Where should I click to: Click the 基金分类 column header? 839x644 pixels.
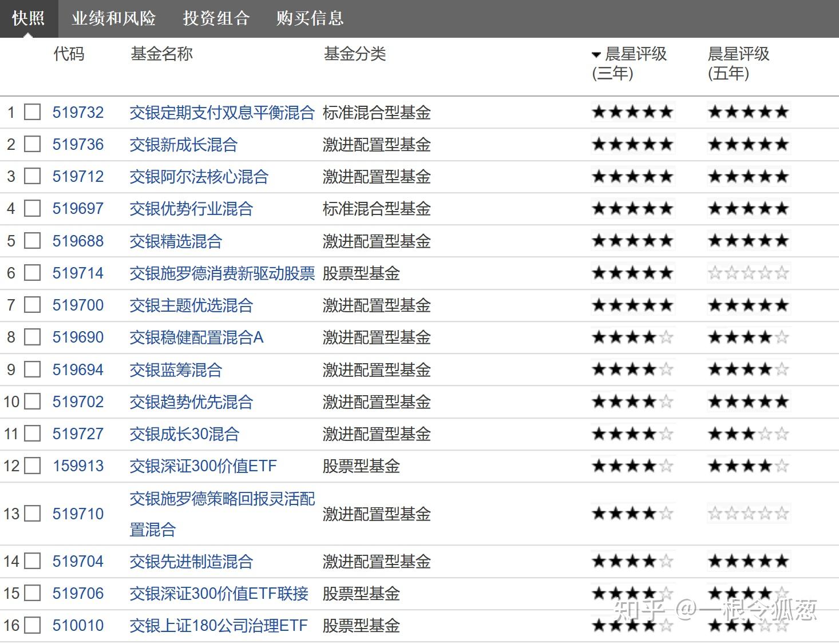[355, 54]
